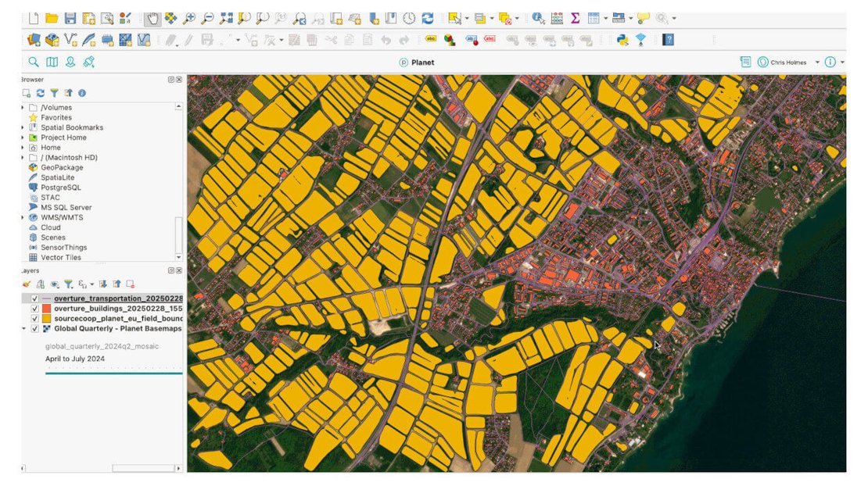
Task: Open the Statistical Summary sigma icon
Action: pos(575,18)
